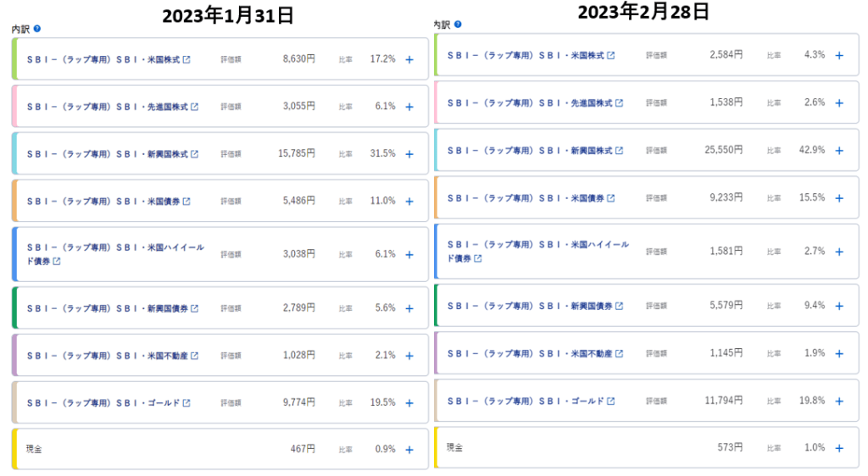868x476 pixels.
Task: Open external link icon for 米国ハイイールド債券 in the January list
Action: pos(57,262)
